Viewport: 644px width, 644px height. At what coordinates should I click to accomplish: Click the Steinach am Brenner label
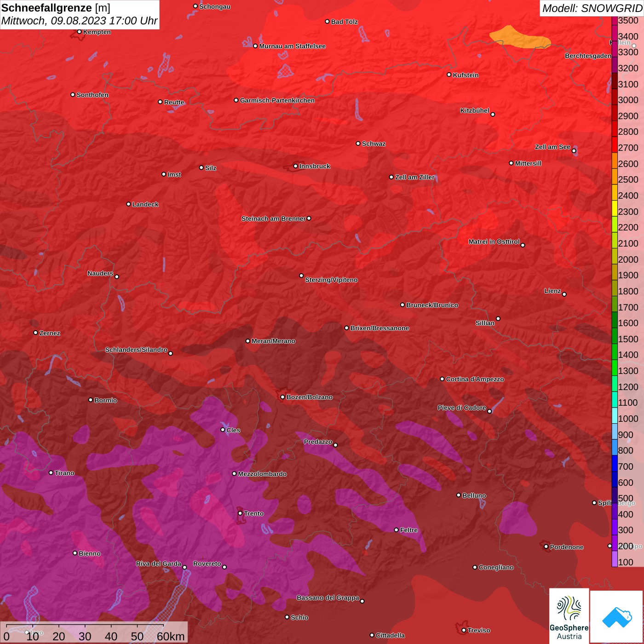pos(273,218)
